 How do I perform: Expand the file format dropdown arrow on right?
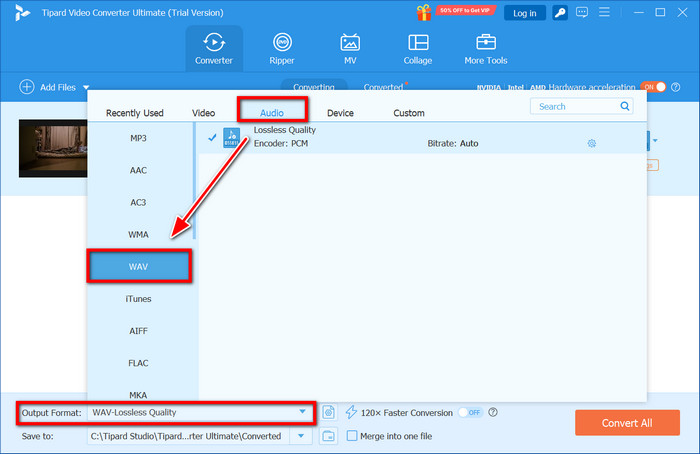pyautogui.click(x=655, y=141)
